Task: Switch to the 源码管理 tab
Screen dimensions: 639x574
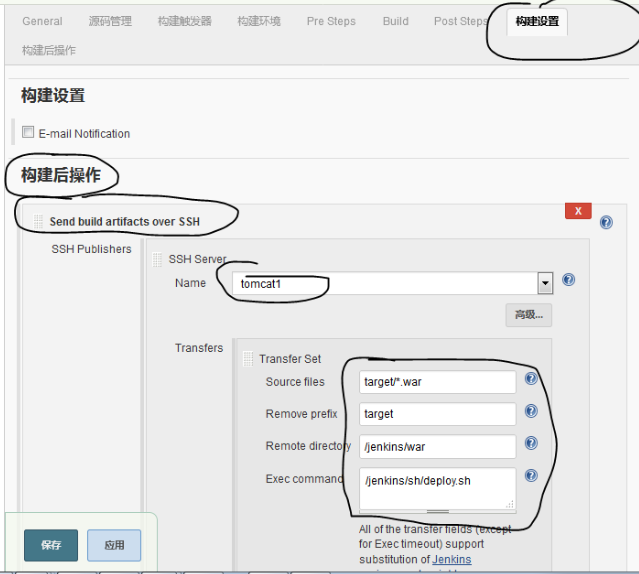Action: pos(110,21)
